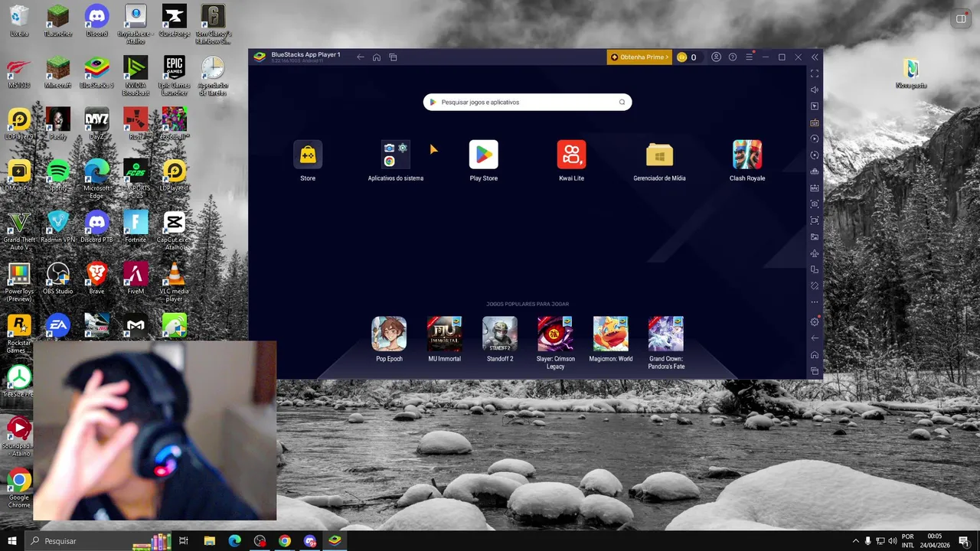Viewport: 980px width, 551px height.
Task: Open the BlueStacks account profile icon
Action: tap(716, 57)
